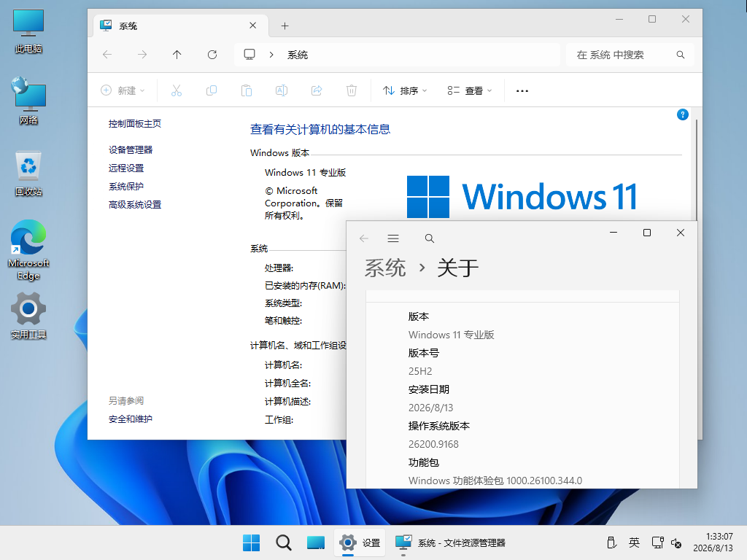The height and width of the screenshot is (560, 747).
Task: Launch Microsoft Edge from desktop
Action: click(28, 250)
